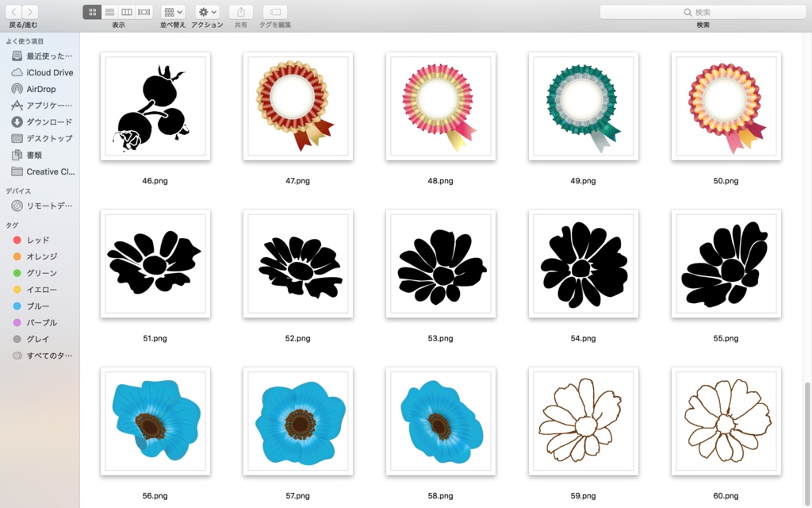Select 53.png flower silhouette thumbnail
This screenshot has width=812, height=508.
441,264
